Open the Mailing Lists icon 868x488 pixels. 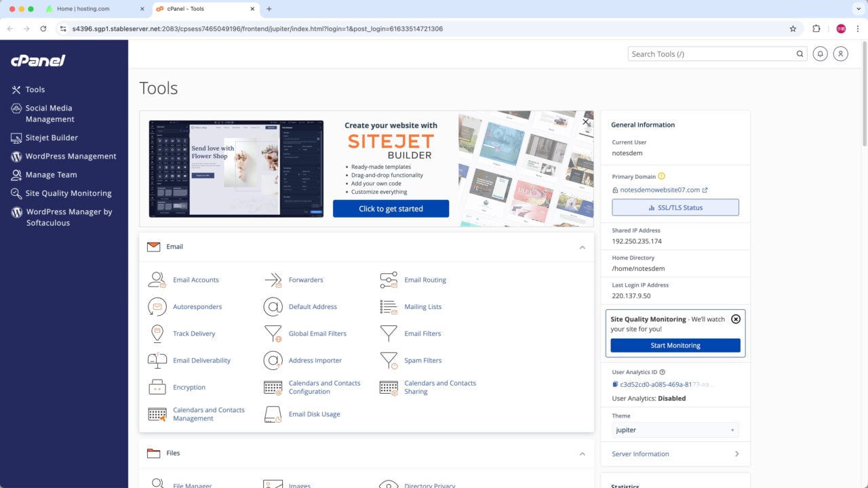pos(389,306)
